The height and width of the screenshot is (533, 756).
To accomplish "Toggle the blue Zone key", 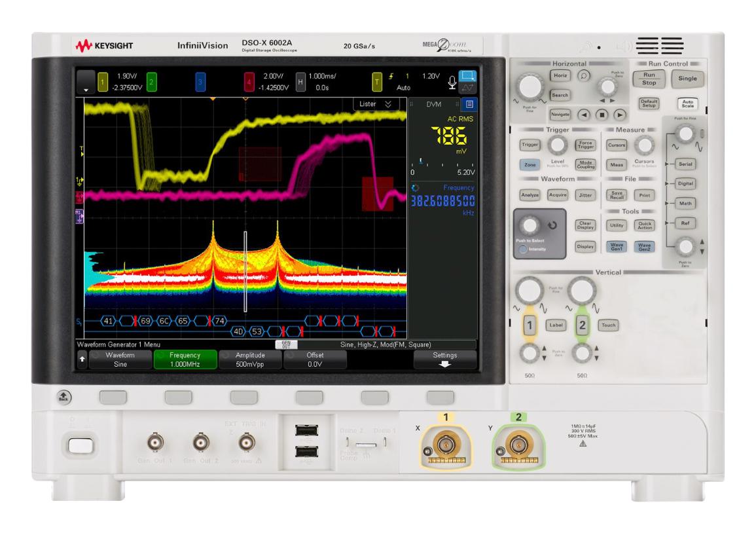I will coord(530,164).
